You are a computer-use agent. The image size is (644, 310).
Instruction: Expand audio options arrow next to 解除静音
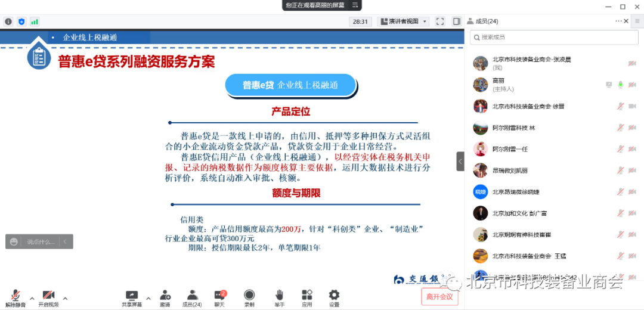pos(32,299)
